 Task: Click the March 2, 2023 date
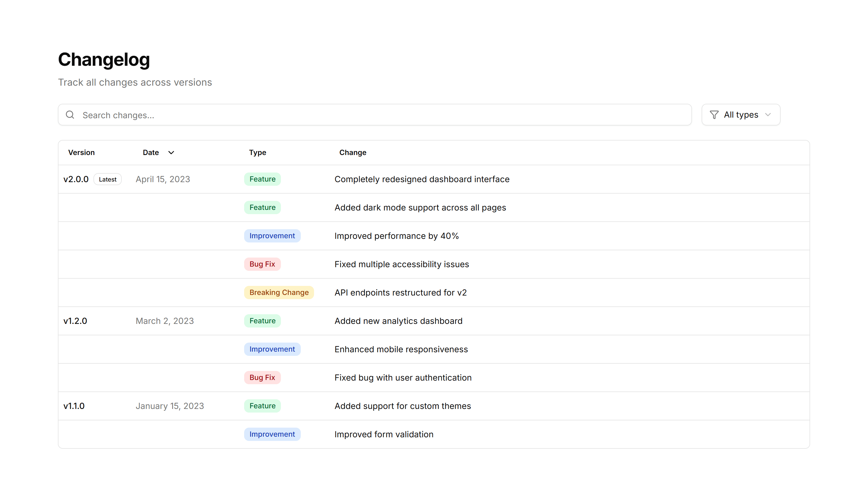(x=165, y=321)
